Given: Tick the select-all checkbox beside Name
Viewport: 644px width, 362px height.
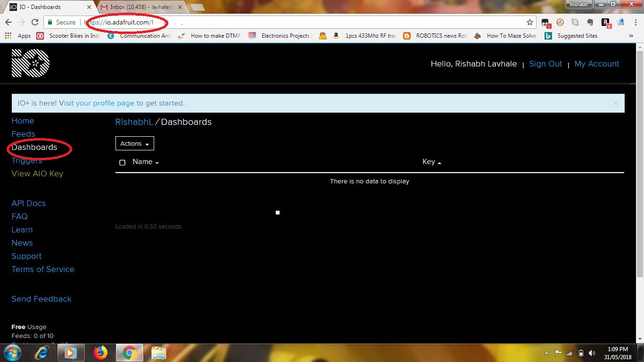Looking at the screenshot, I should (122, 163).
